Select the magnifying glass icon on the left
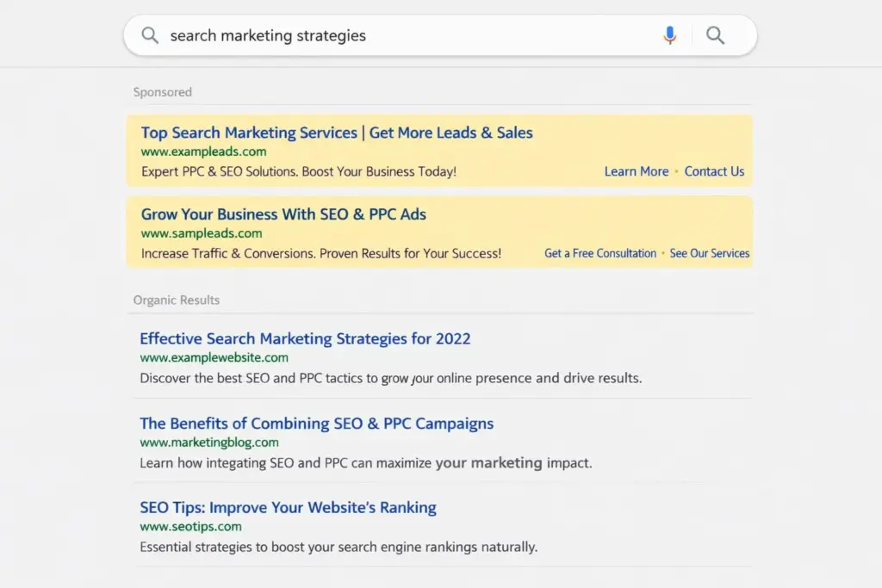This screenshot has width=882, height=588. pos(150,35)
